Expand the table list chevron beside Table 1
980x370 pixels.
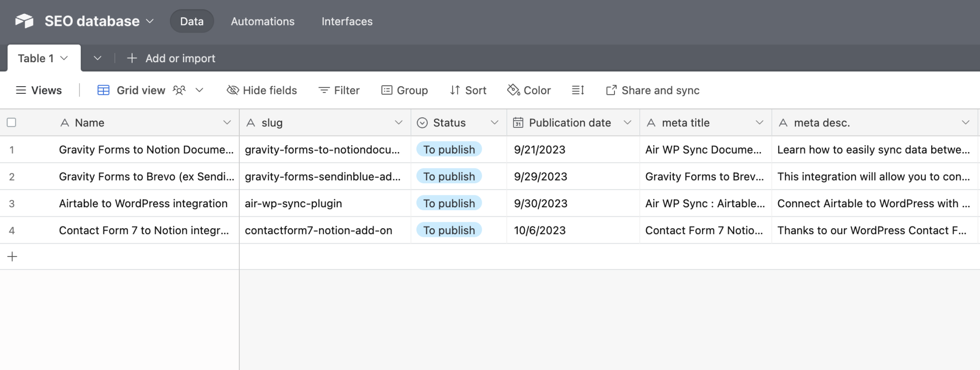pyautogui.click(x=98, y=58)
